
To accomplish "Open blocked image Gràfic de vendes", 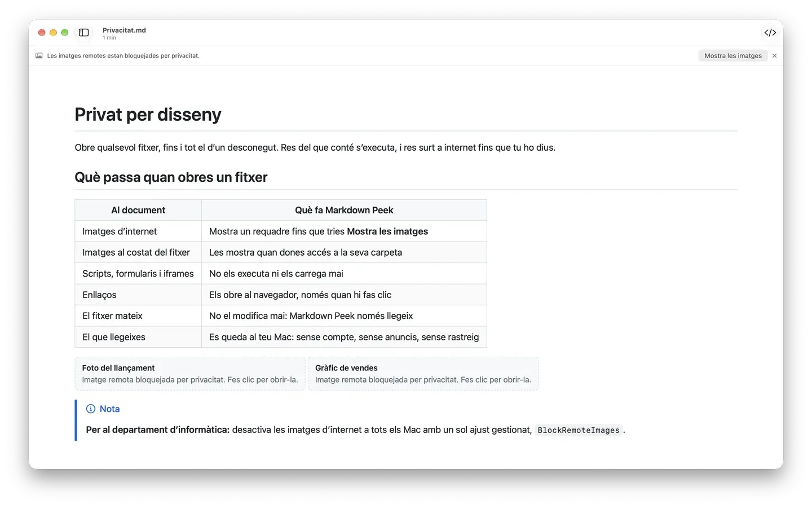I will click(x=423, y=374).
